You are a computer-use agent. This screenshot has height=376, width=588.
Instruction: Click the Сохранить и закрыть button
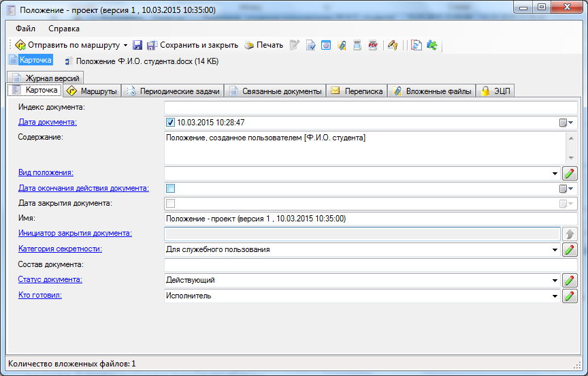193,45
